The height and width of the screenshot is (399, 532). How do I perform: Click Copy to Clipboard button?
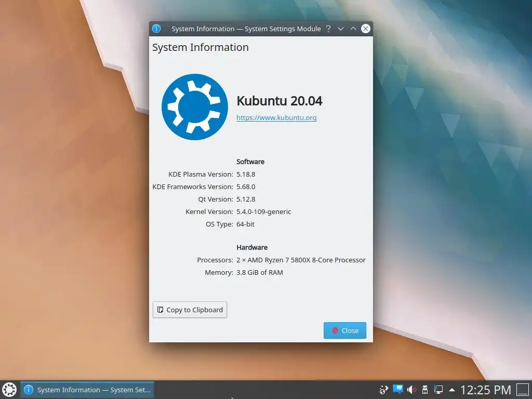(x=190, y=310)
